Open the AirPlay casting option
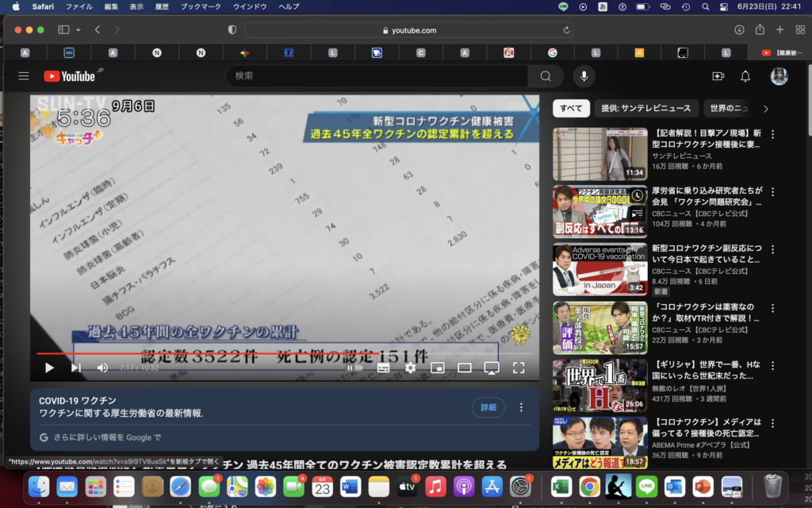The height and width of the screenshot is (508, 812). click(492, 368)
